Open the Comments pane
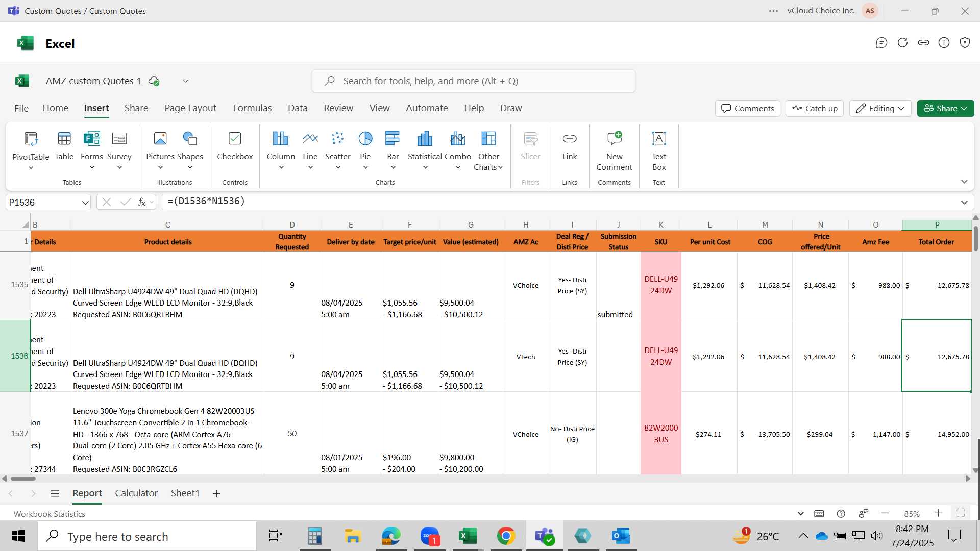Viewport: 980px width, 551px height. (748, 108)
